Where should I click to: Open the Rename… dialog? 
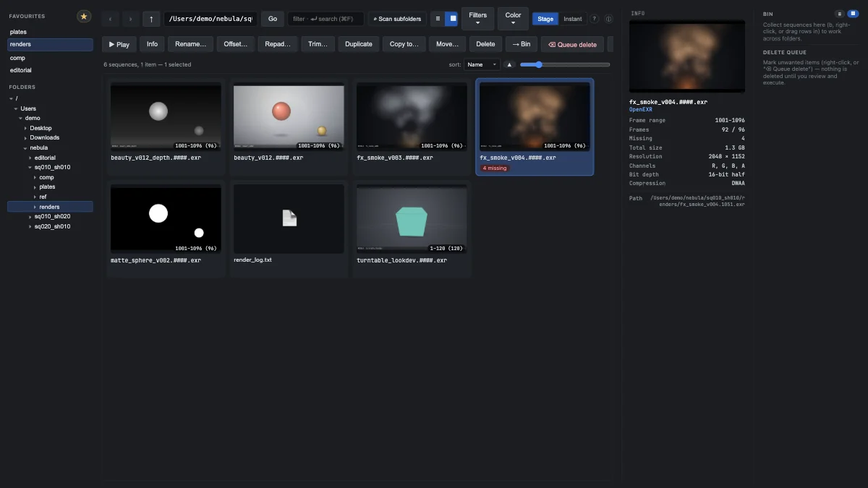(x=190, y=44)
